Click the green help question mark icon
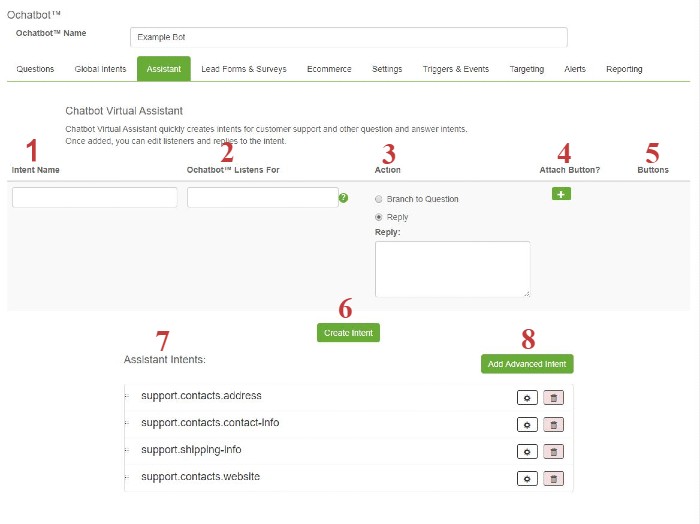 point(343,198)
